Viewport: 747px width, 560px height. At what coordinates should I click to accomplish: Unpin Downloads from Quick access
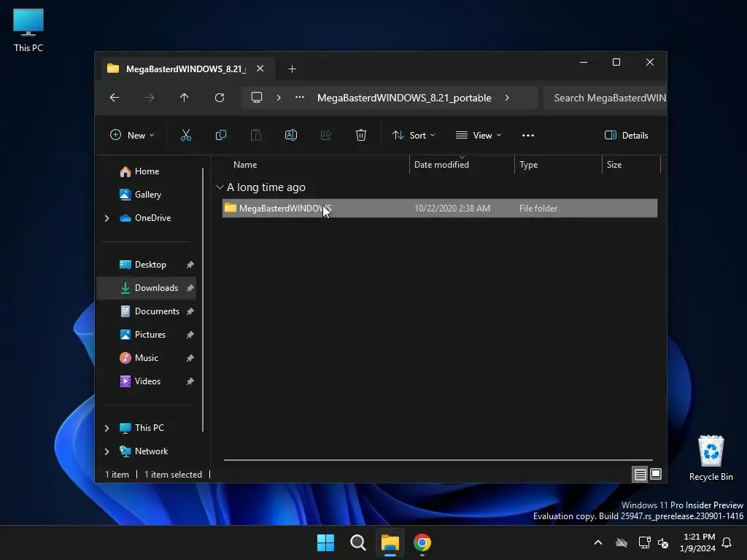pyautogui.click(x=190, y=288)
